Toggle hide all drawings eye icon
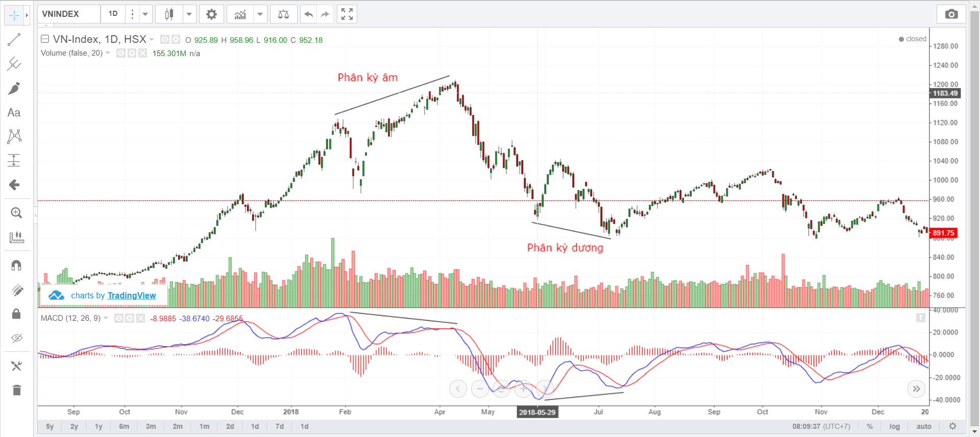 click(x=16, y=338)
